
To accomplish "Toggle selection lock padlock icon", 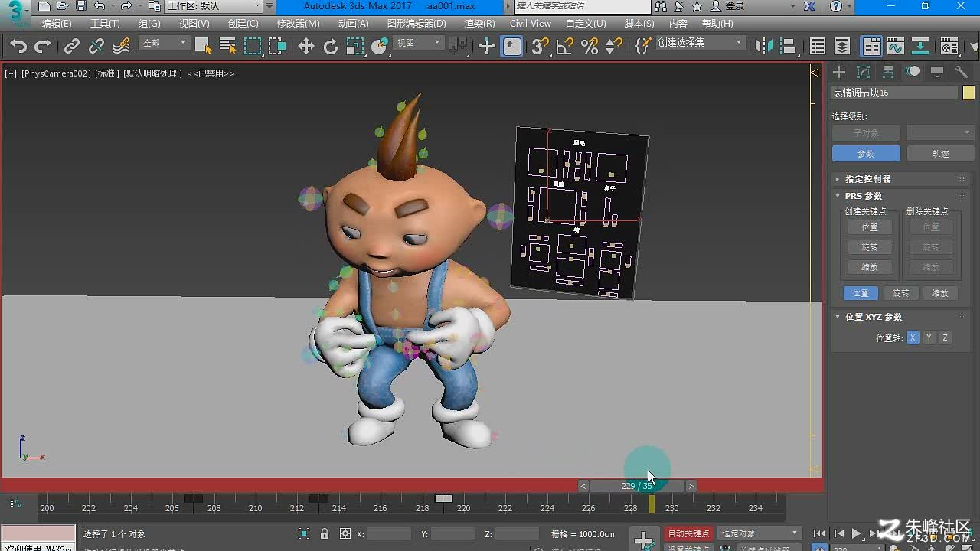I will pyautogui.click(x=325, y=533).
